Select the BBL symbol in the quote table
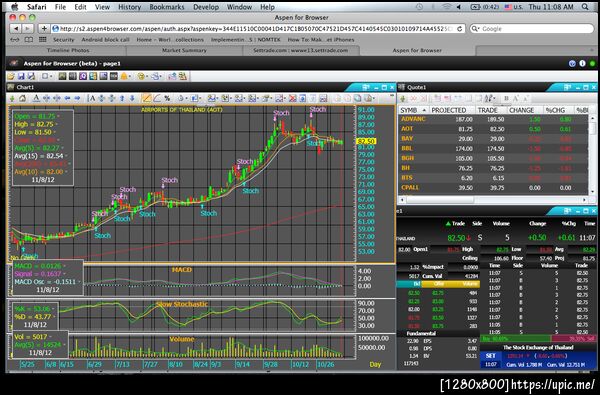Viewport: 600px width, 395px height. tap(407, 149)
